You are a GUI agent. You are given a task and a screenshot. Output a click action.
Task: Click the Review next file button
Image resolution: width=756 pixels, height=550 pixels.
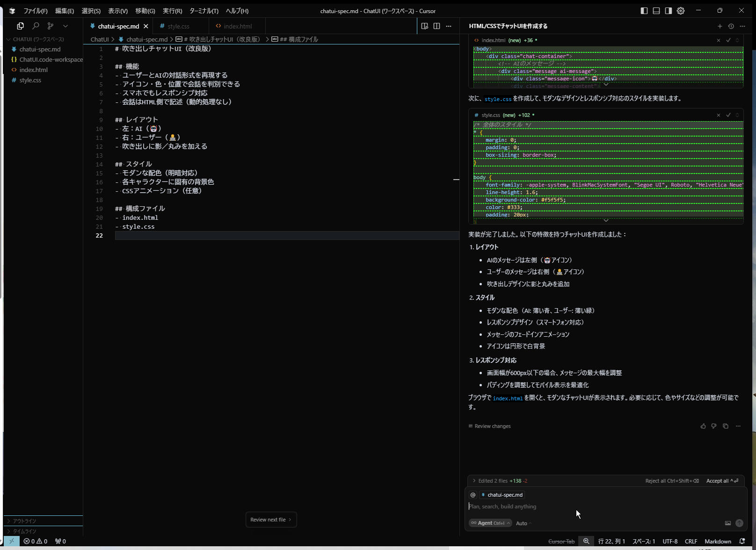tap(271, 520)
